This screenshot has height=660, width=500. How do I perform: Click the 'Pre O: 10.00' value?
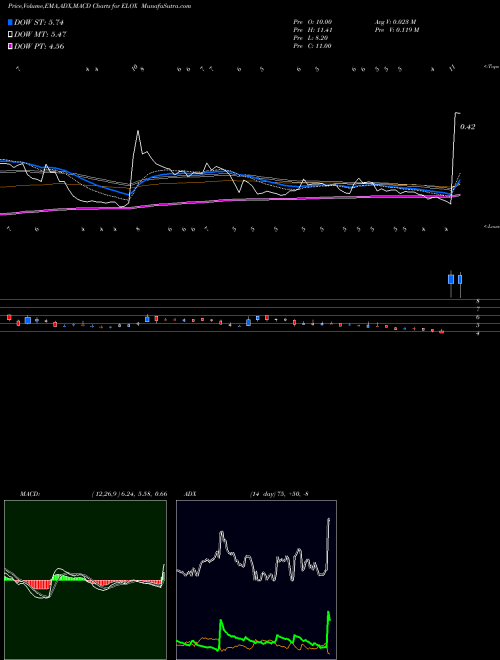coord(313,22)
